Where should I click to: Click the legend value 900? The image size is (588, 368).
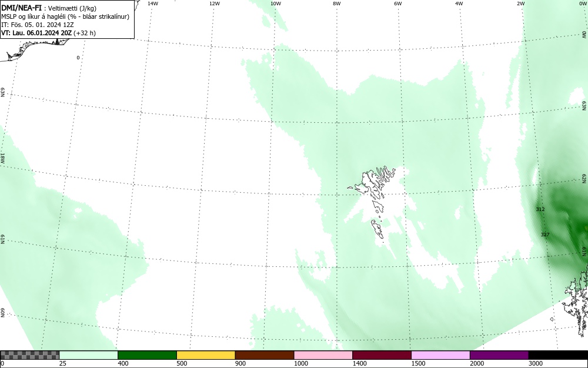tap(240, 363)
